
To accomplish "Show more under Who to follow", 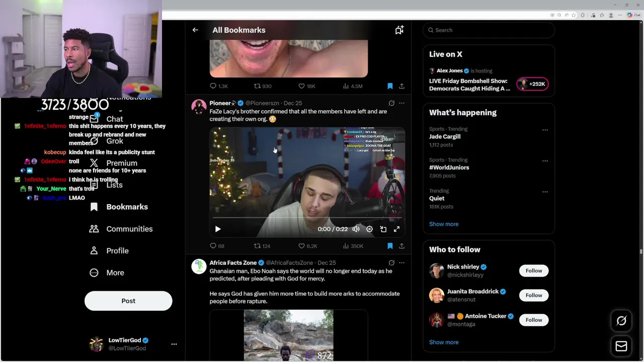I will 444,342.
